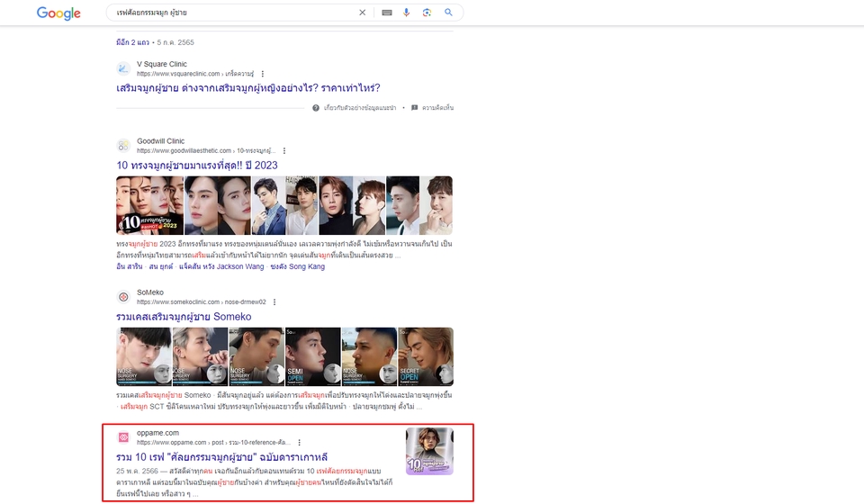Screen dimensions: 864x504
Task: Open the 'สน ยุกต์' sitelink
Action: pos(161,266)
